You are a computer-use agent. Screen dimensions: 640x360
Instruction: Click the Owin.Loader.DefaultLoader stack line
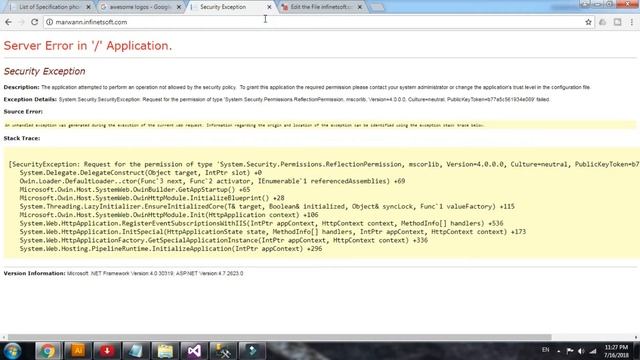(212, 181)
